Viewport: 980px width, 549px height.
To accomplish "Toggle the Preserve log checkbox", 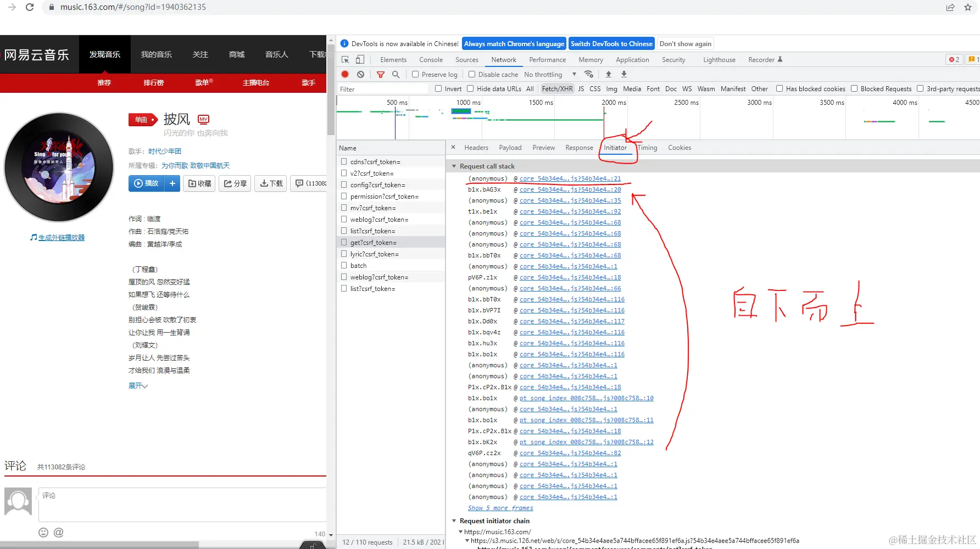I will click(415, 74).
